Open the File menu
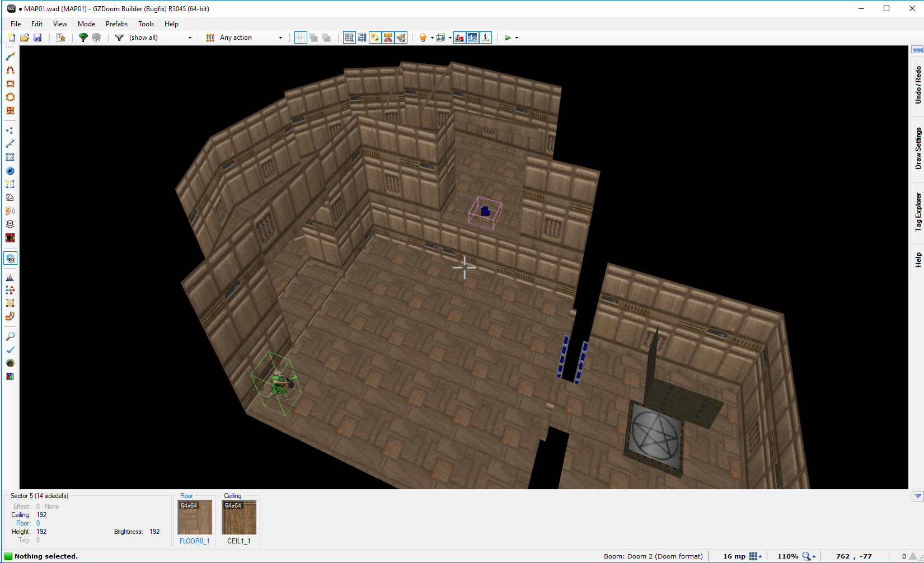The width and height of the screenshot is (924, 563). 16,24
